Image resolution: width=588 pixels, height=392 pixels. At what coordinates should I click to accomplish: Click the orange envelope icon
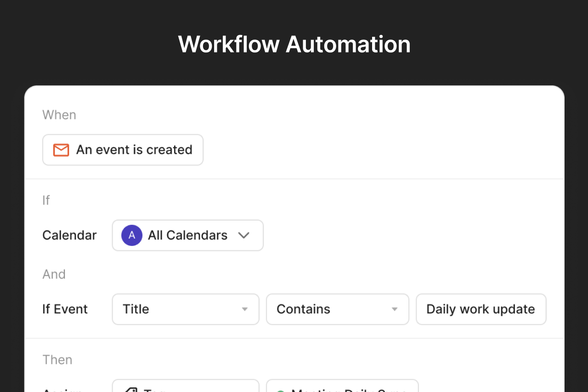61,150
